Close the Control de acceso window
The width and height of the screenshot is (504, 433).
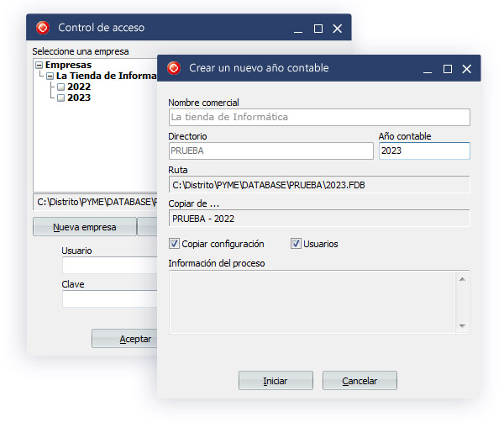coord(338,28)
